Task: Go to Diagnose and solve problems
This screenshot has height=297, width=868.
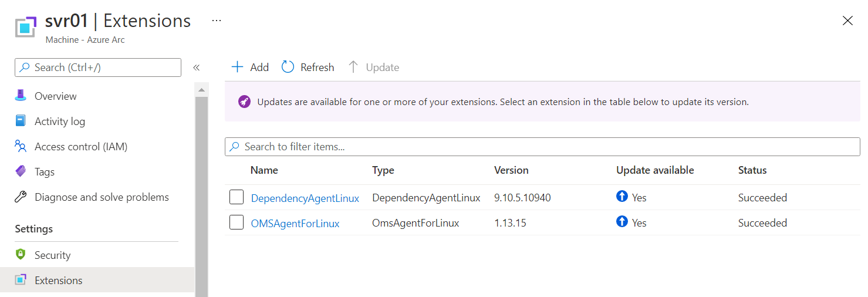Action: tap(102, 197)
